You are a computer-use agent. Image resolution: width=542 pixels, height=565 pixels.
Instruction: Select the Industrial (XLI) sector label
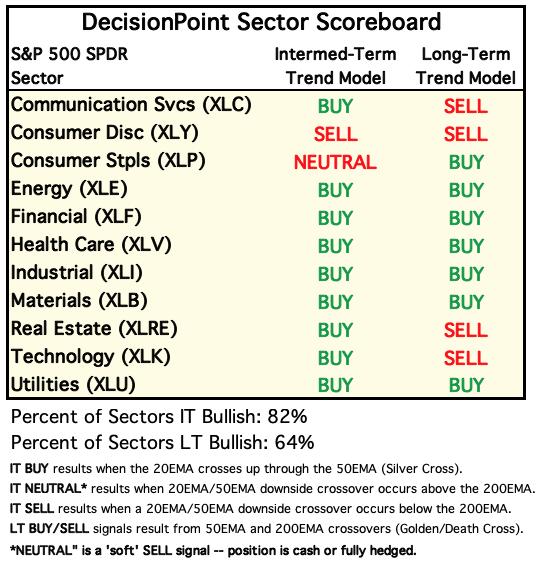coord(76,273)
